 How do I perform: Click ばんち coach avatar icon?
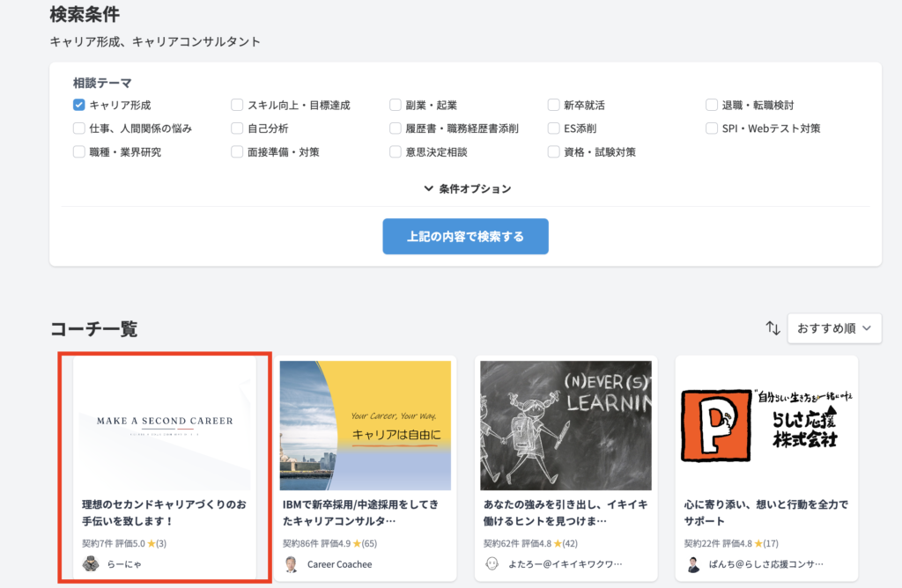pos(693,564)
